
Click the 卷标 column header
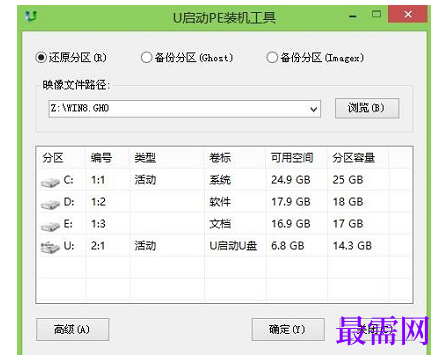[220, 158]
